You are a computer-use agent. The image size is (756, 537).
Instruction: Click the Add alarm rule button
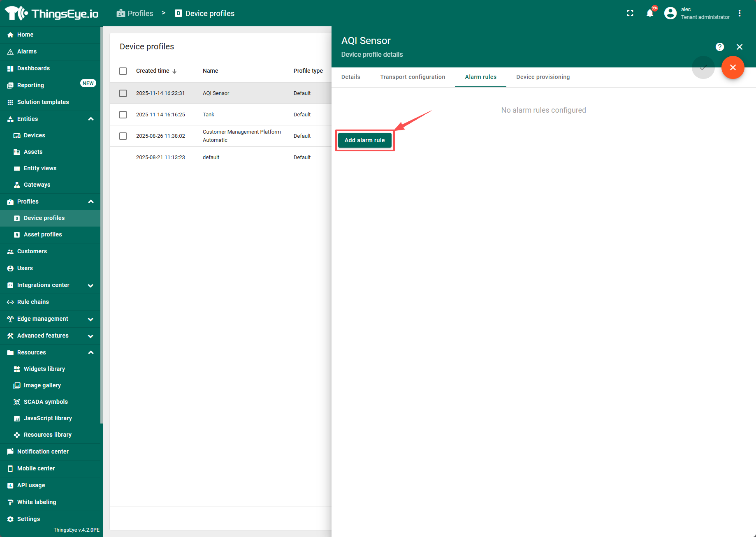[364, 140]
